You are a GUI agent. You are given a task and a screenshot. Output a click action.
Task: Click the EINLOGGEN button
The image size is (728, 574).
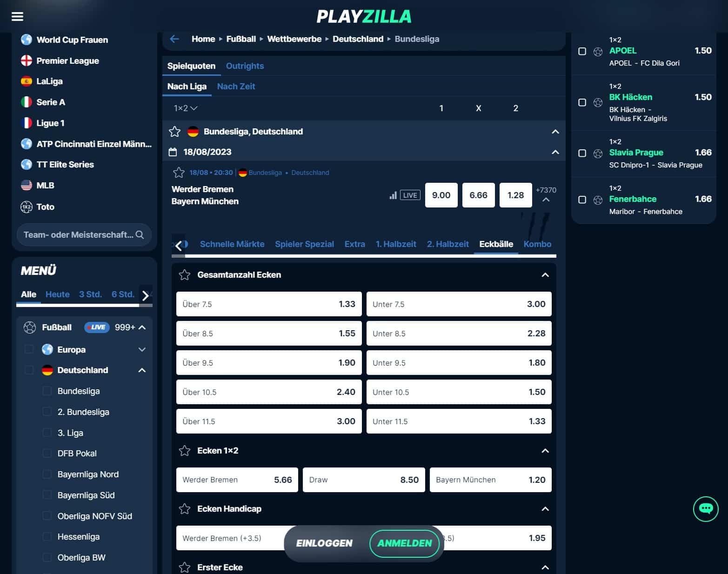tap(324, 543)
